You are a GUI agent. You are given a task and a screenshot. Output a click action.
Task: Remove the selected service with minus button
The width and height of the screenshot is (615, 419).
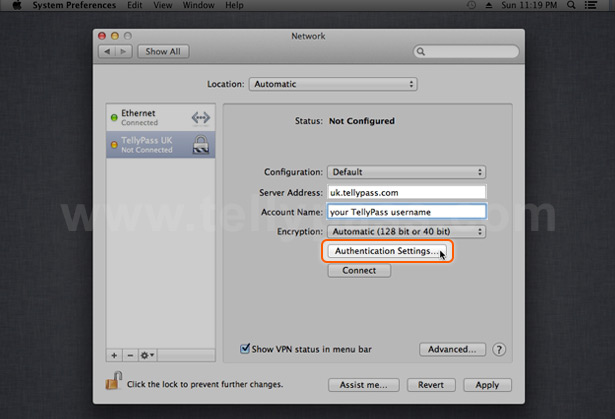click(x=130, y=355)
